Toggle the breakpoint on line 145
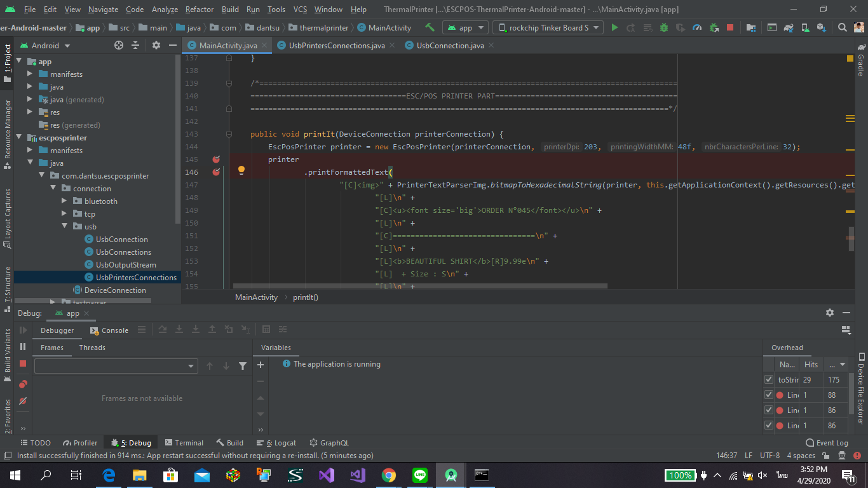868x488 pixels. click(216, 159)
